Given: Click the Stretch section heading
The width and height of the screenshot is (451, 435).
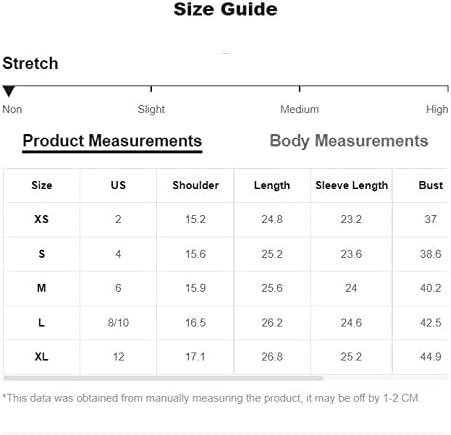Looking at the screenshot, I should (x=30, y=63).
